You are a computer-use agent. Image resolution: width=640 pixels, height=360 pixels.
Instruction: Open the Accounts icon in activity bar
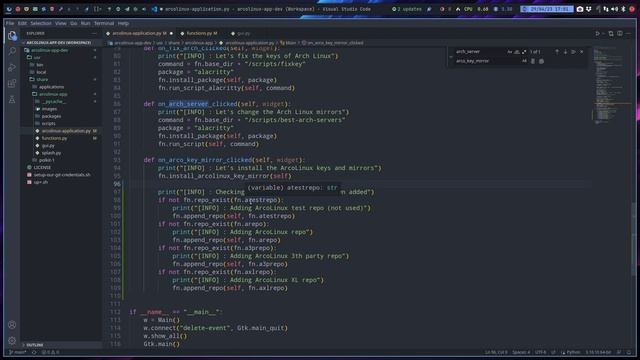click(x=12, y=325)
